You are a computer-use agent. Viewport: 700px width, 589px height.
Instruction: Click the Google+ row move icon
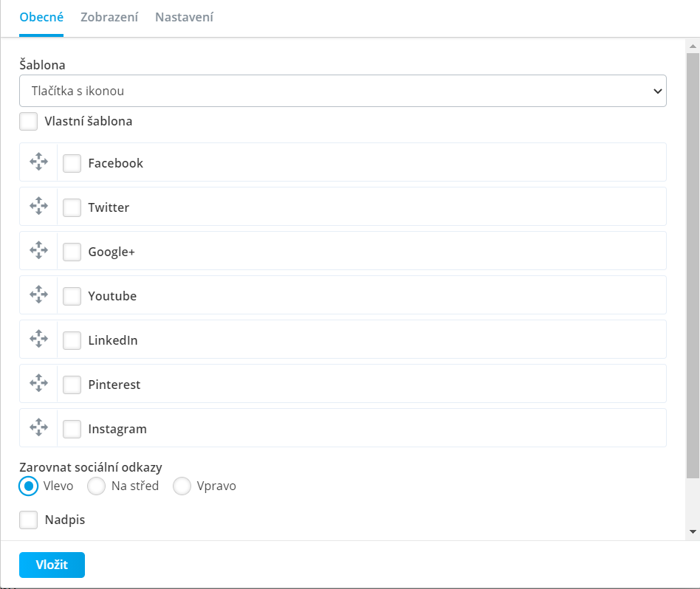coord(39,250)
